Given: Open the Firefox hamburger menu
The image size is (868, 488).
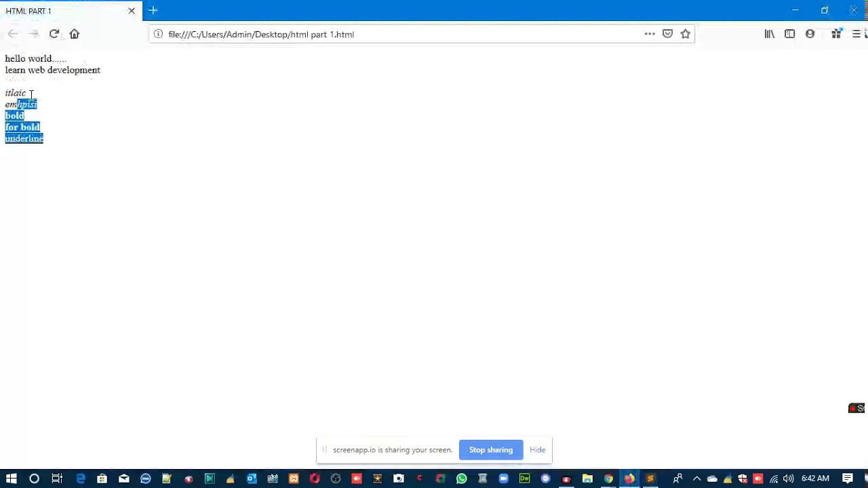Looking at the screenshot, I should click(x=856, y=34).
